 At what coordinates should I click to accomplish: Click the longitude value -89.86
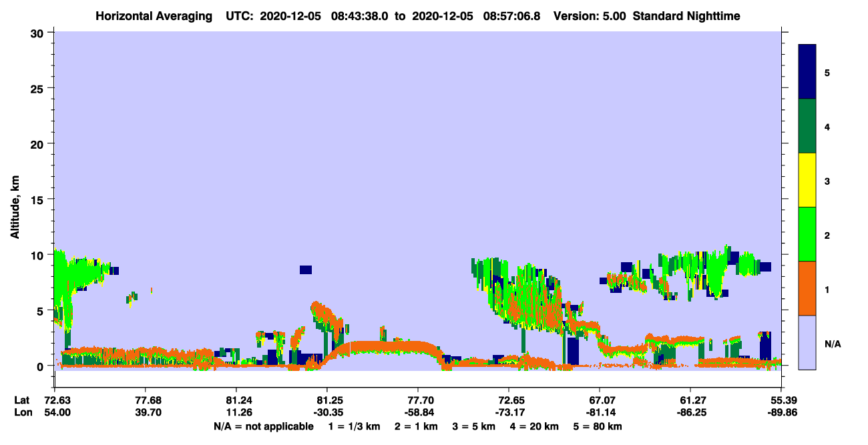coord(781,412)
